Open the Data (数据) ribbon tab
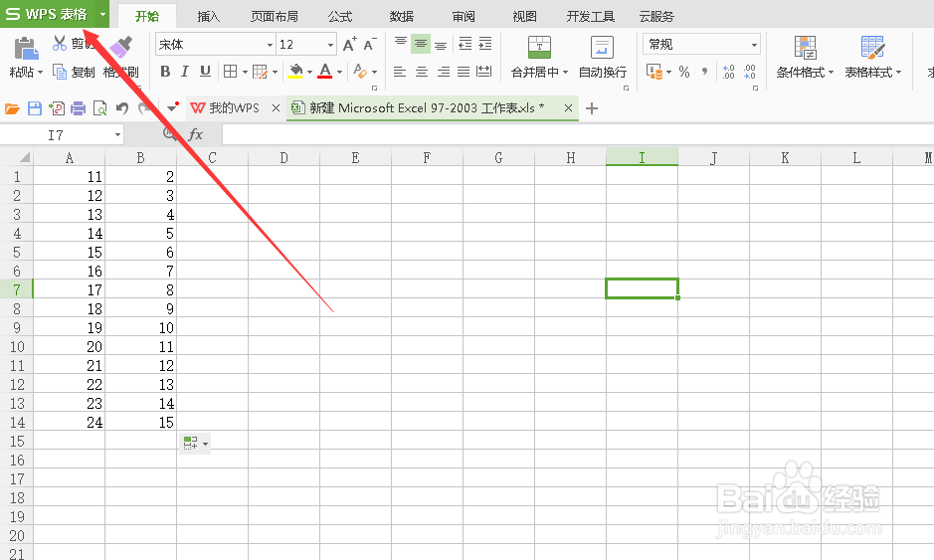Screen dimensions: 934x560 tap(402, 16)
